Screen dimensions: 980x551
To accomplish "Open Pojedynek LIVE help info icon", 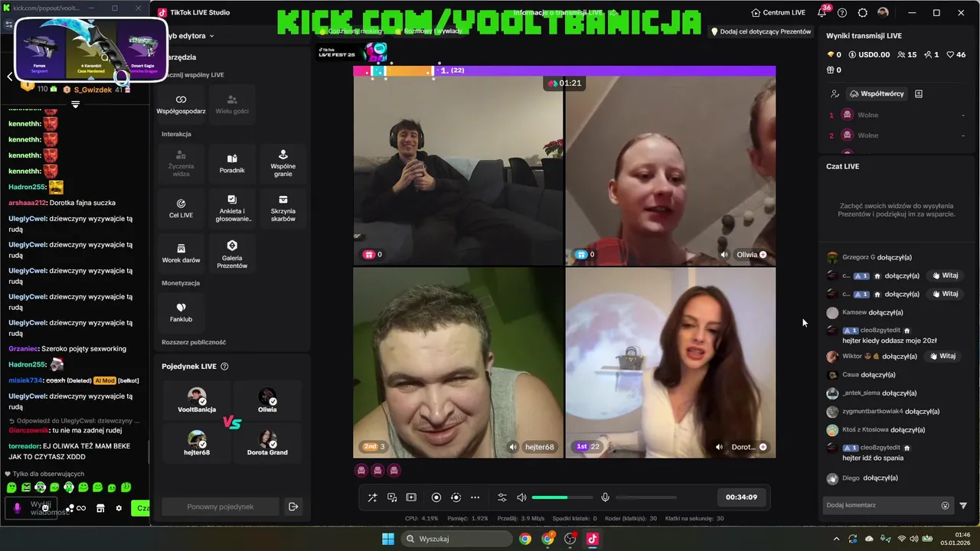I will click(224, 367).
